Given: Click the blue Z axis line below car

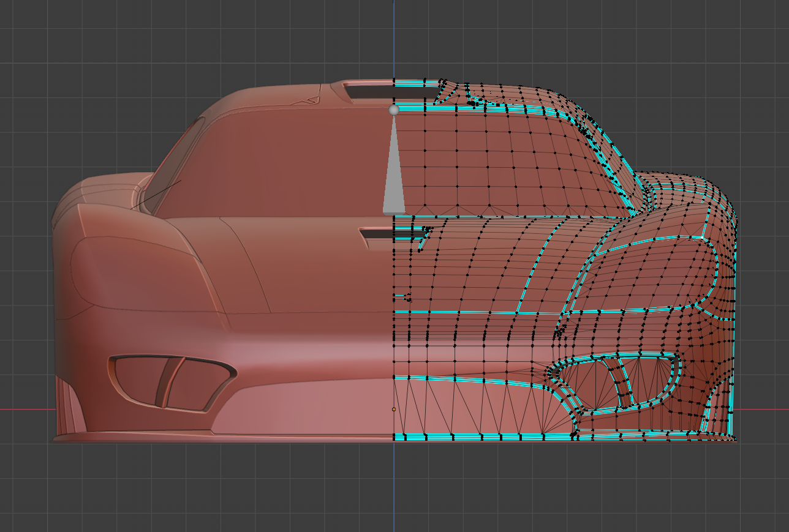Looking at the screenshot, I should (x=394, y=490).
